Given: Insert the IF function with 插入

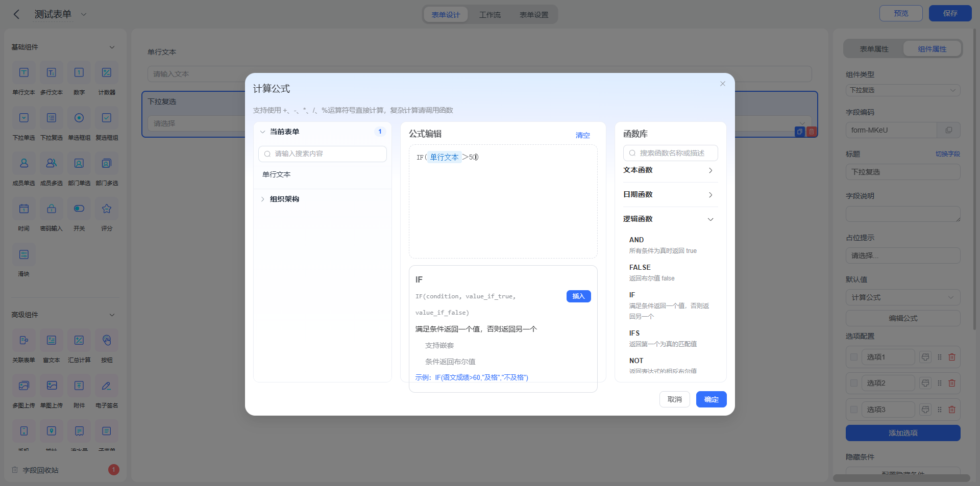Looking at the screenshot, I should 579,296.
